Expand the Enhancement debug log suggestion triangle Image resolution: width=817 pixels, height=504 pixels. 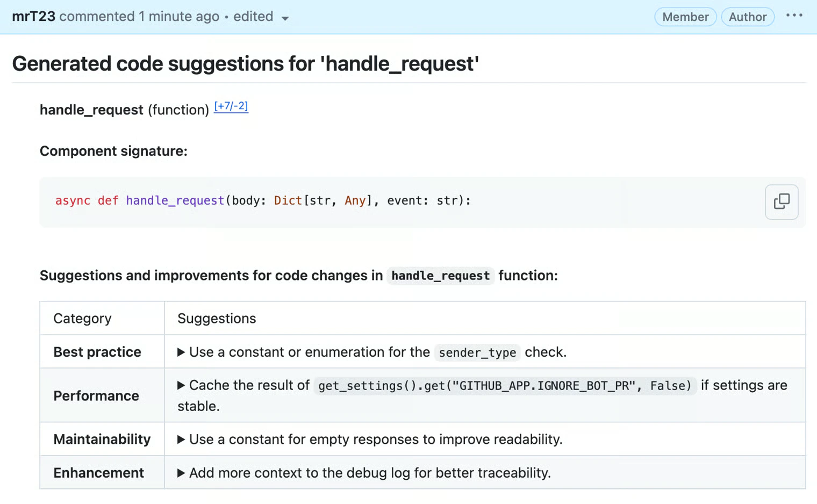[181, 473]
